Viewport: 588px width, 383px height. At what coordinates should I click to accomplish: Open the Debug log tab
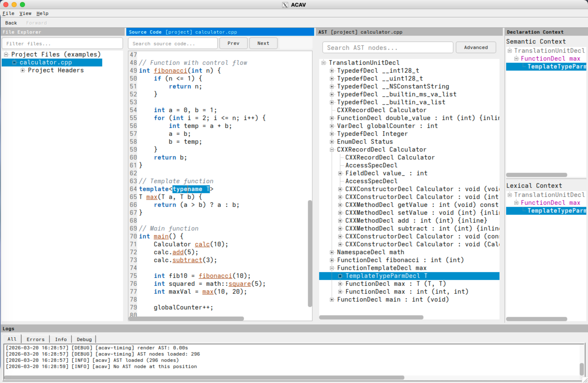84,339
